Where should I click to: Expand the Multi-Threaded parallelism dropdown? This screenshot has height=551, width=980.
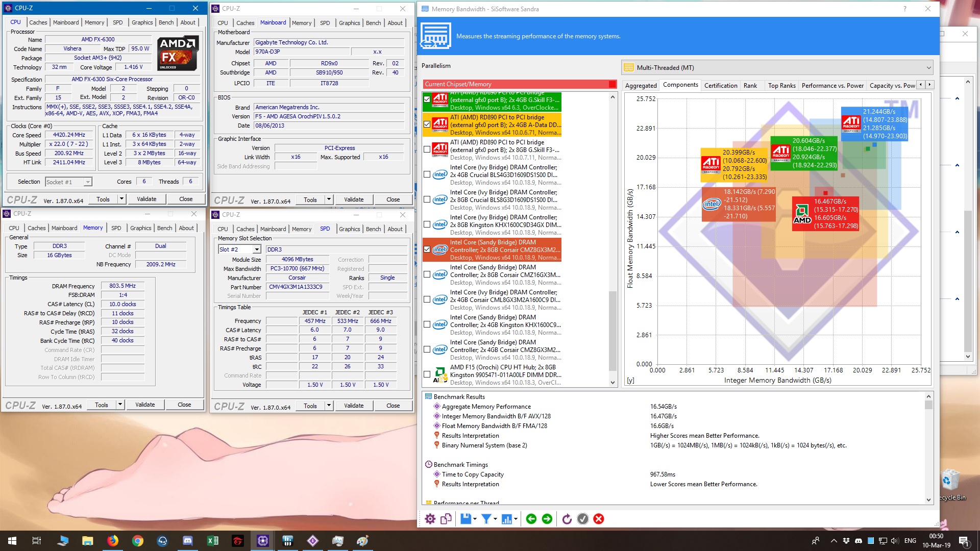point(928,67)
